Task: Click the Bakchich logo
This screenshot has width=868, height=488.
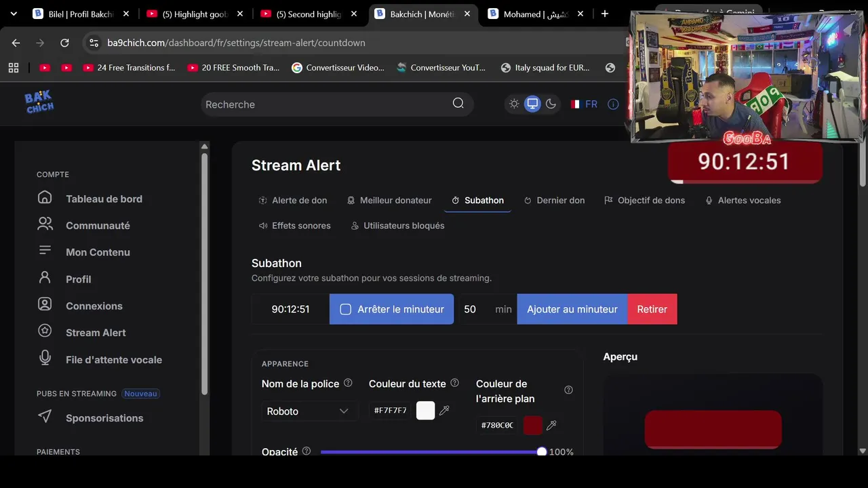Action: pos(39,102)
